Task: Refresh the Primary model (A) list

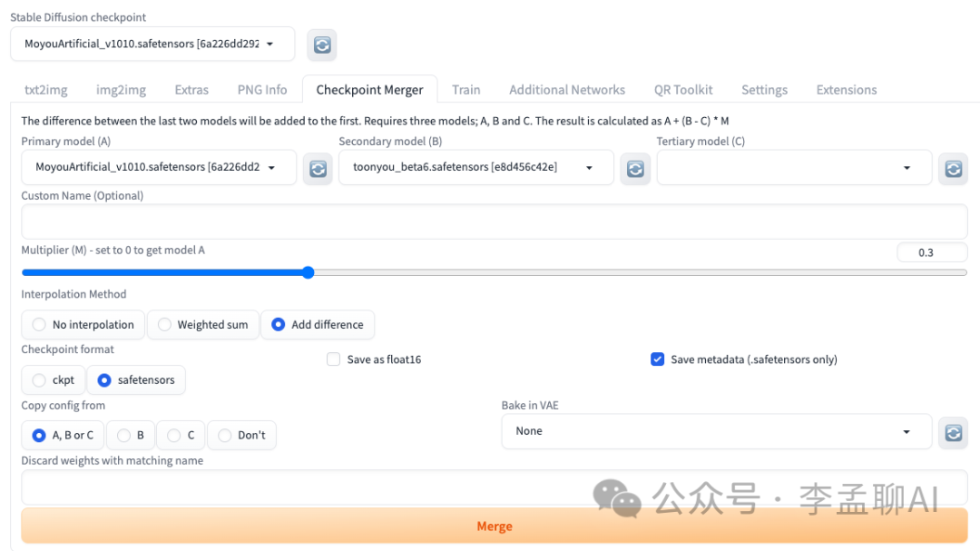Action: click(318, 169)
